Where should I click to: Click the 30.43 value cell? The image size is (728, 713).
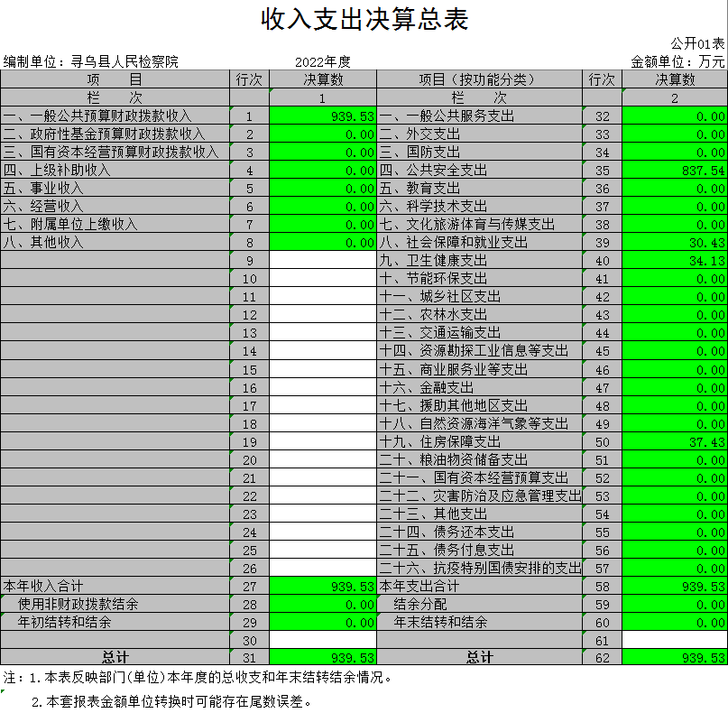675,243
